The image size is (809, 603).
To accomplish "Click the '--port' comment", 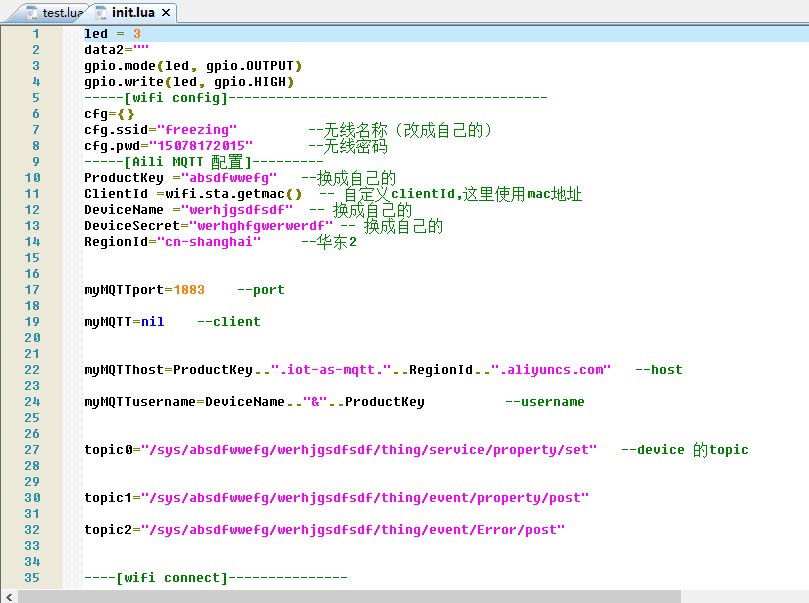I will click(261, 290).
